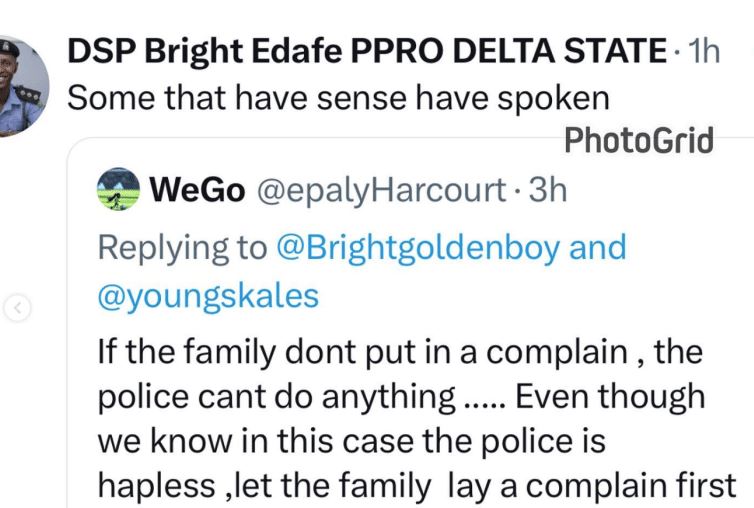Click the PhotoGrid watermark logo
Screen dimensions: 754x508
[640, 140]
